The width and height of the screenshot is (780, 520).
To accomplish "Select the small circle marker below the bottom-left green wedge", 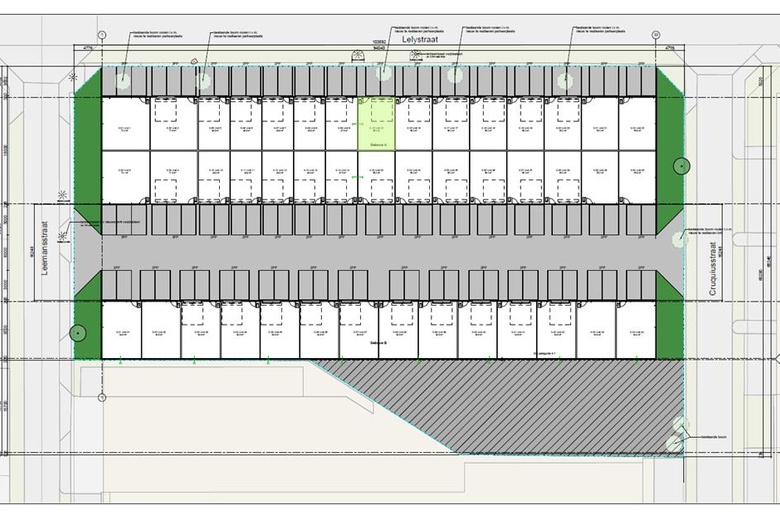I will pos(101,397).
